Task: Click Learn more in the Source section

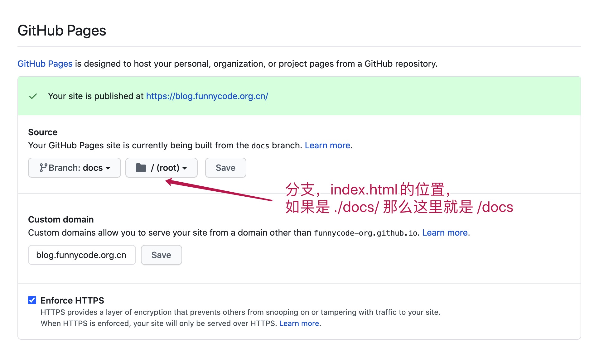Action: point(327,146)
